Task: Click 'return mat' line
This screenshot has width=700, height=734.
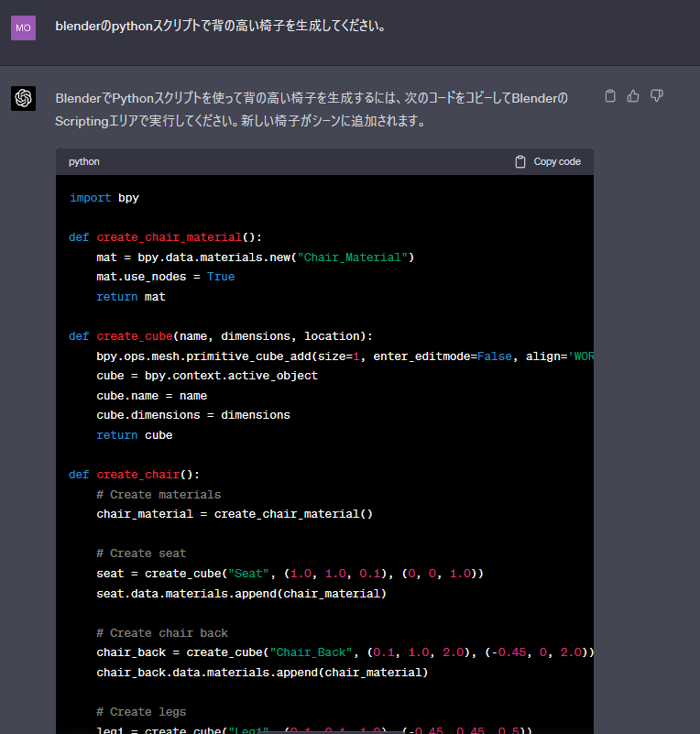Action: (130, 296)
